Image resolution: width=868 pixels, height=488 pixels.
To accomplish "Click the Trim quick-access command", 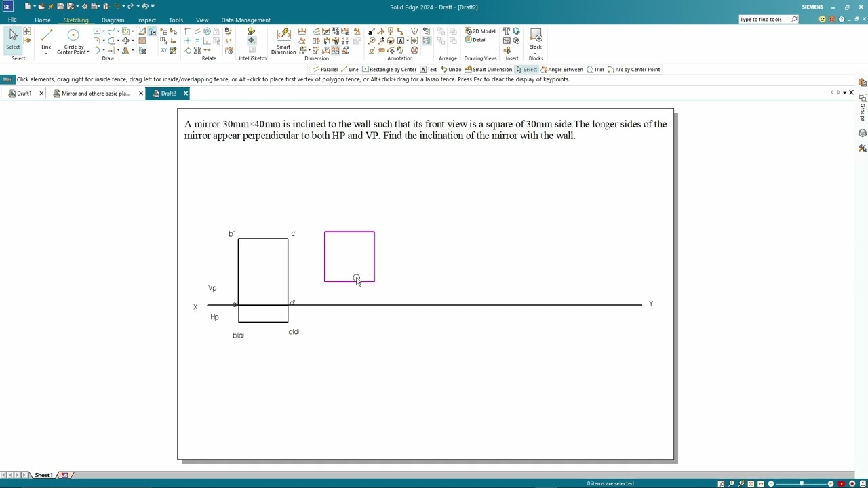I will click(x=595, y=69).
